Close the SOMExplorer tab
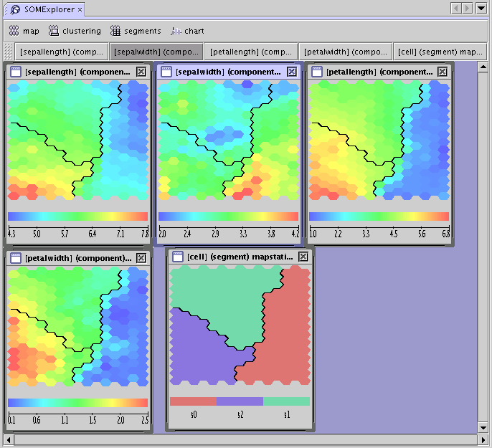The image size is (492, 448). click(80, 9)
